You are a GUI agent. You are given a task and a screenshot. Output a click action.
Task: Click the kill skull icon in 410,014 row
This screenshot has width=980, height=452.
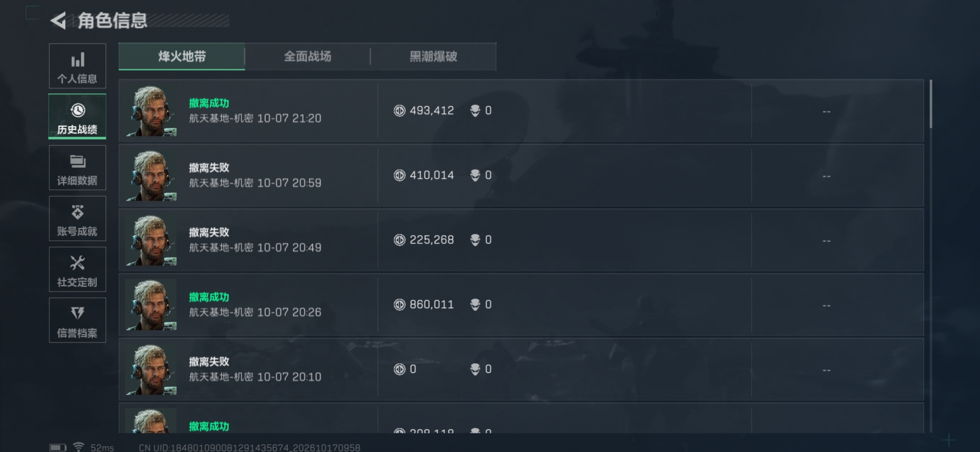click(475, 175)
